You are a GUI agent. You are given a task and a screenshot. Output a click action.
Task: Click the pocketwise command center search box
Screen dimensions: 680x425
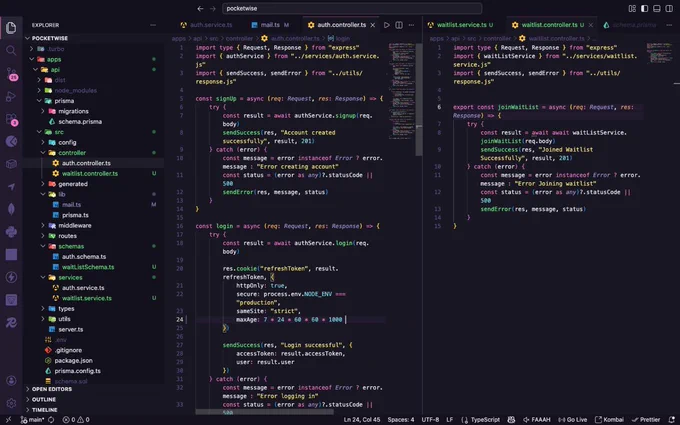coord(352,9)
